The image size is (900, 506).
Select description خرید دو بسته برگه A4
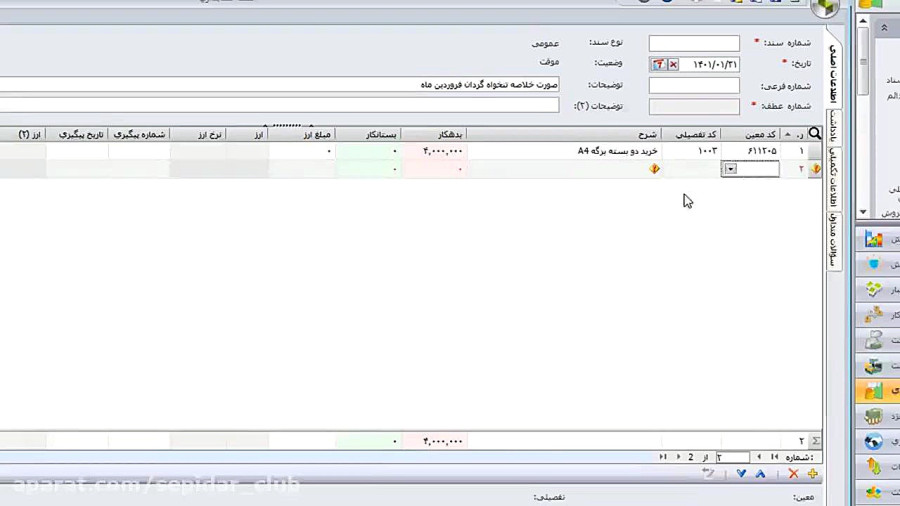[x=617, y=151]
